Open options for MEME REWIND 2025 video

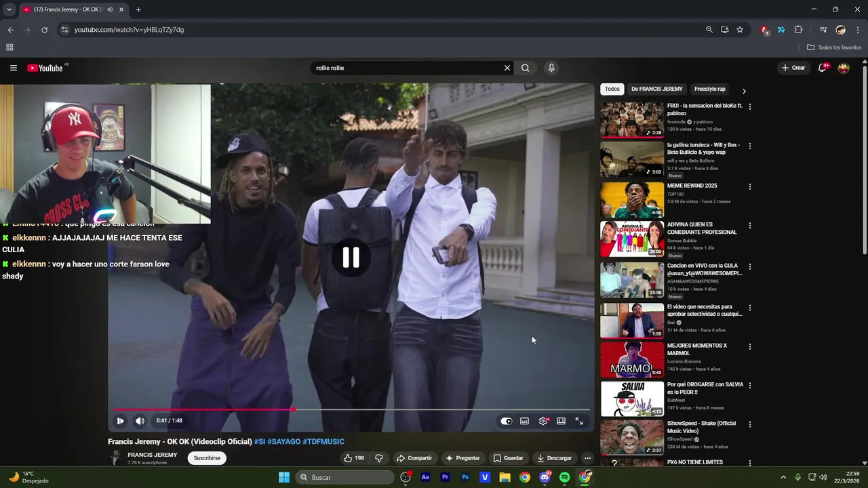[749, 186]
